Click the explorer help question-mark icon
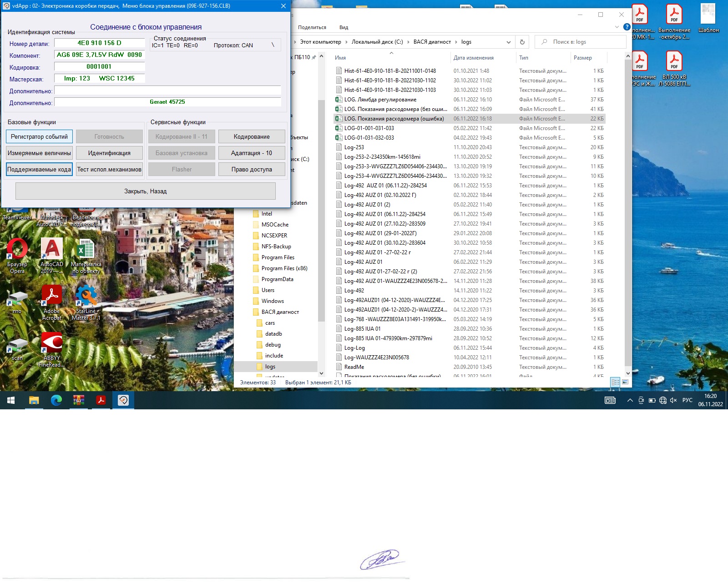 click(627, 27)
